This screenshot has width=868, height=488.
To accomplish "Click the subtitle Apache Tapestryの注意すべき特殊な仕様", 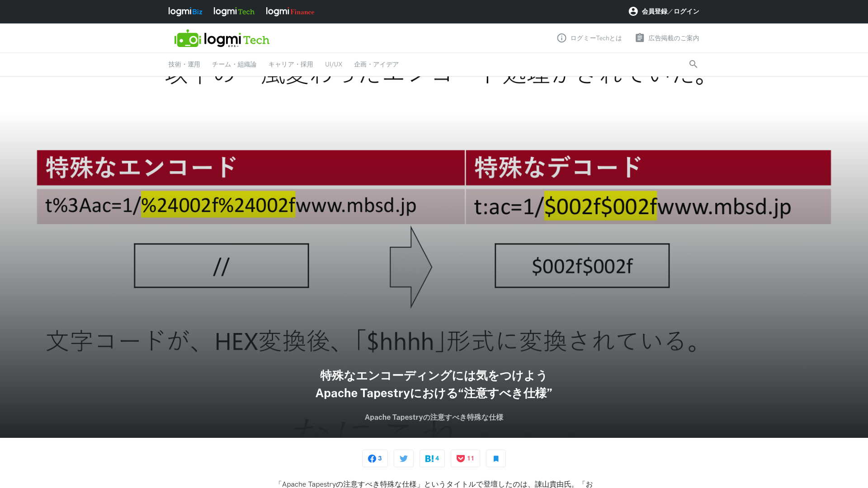I will (x=434, y=418).
